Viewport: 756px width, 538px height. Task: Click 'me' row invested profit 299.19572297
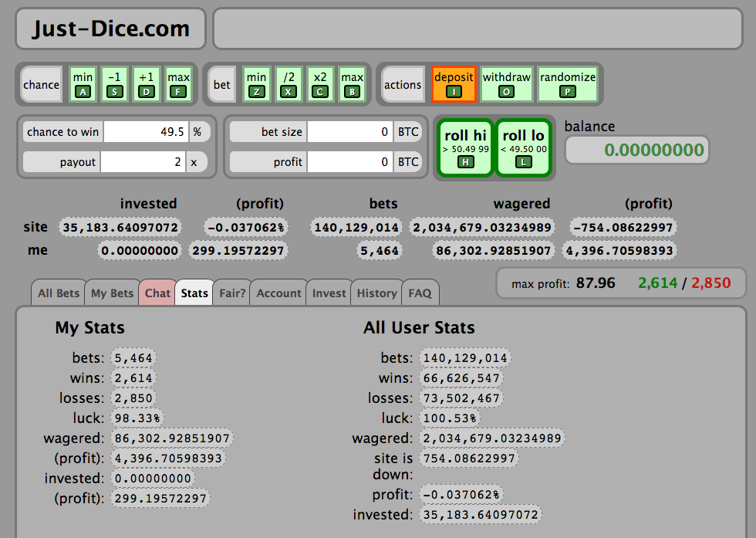[238, 250]
